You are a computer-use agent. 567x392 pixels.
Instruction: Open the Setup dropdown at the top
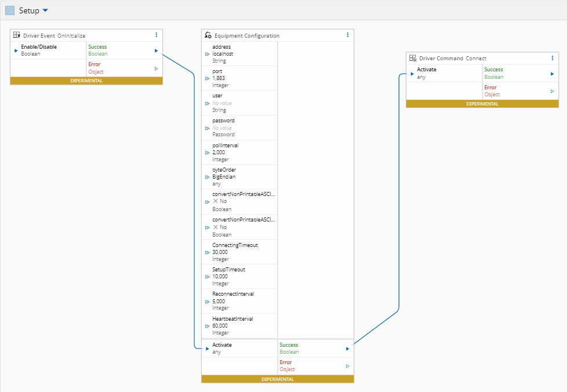[x=45, y=10]
